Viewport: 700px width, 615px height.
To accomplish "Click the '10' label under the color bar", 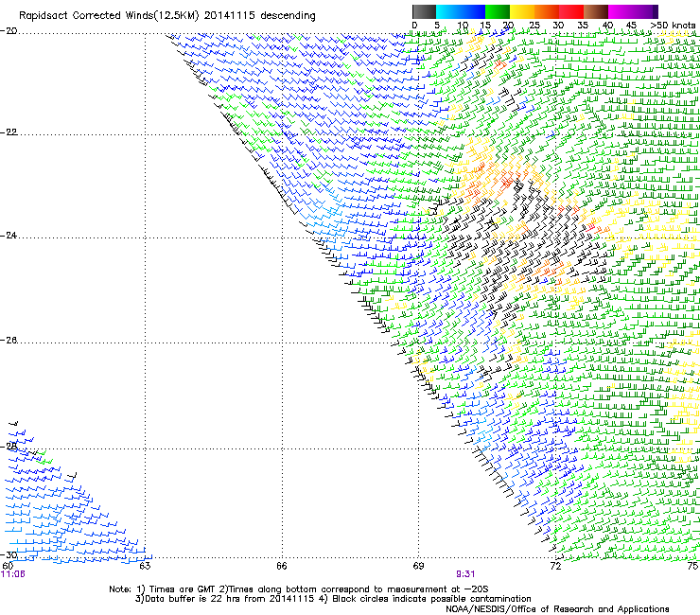I will tap(463, 26).
